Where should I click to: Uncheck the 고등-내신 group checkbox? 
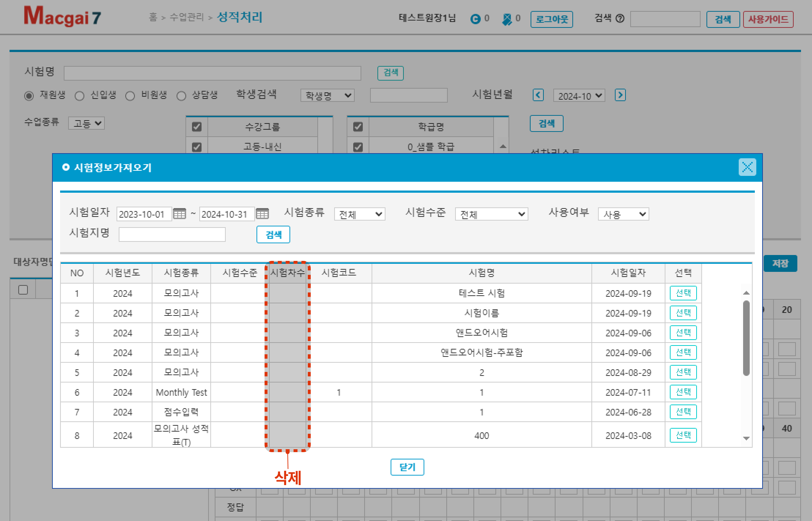tap(197, 147)
